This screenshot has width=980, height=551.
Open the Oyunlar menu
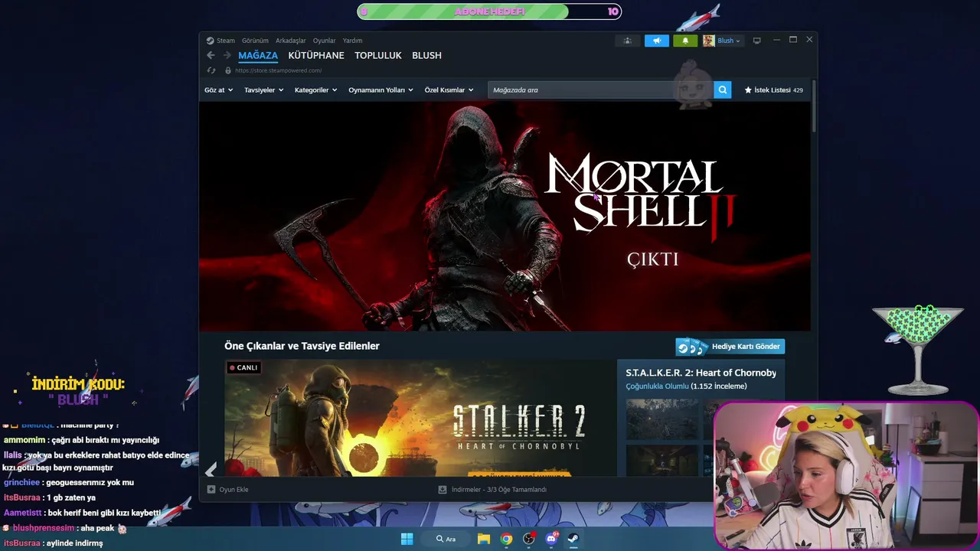click(324, 41)
